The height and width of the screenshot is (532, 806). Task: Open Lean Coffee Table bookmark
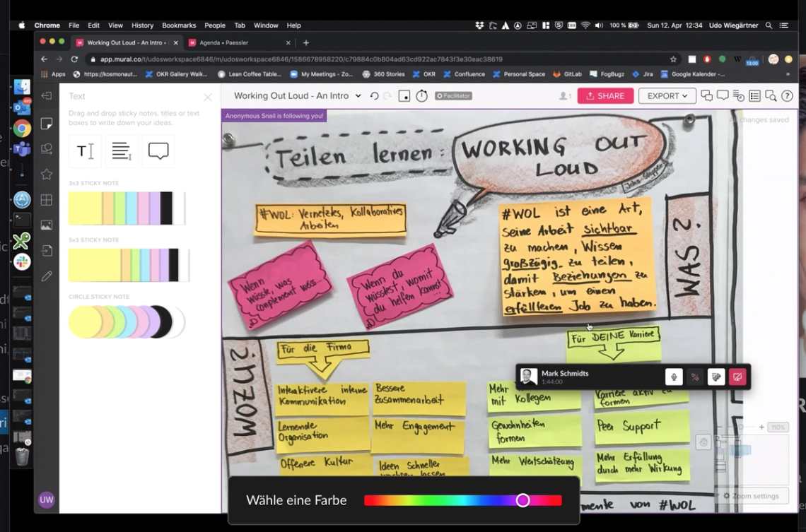click(250, 74)
